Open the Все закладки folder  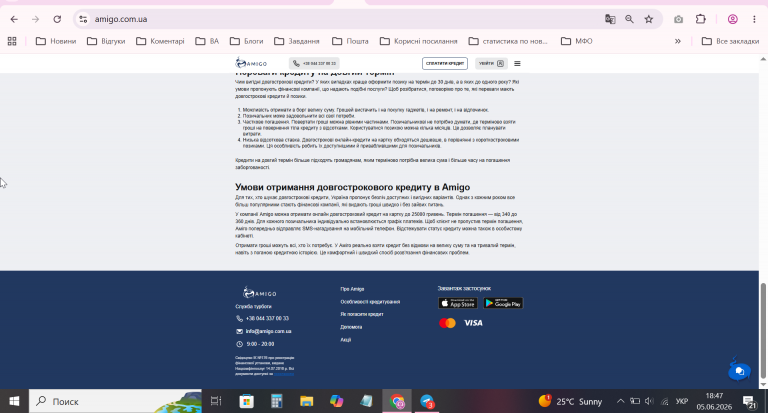click(730, 41)
